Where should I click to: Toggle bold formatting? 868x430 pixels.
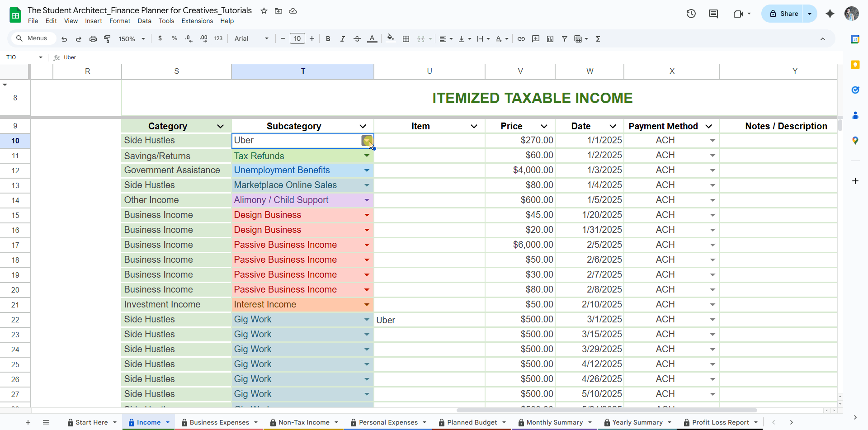coord(328,39)
